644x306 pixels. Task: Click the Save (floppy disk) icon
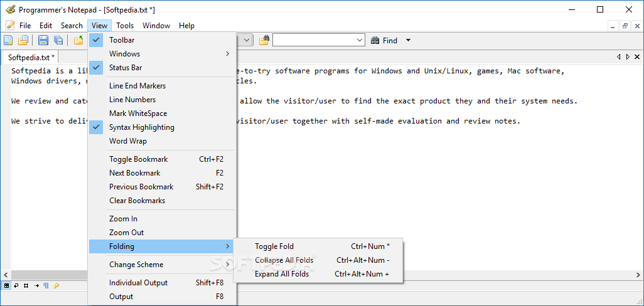(43, 40)
